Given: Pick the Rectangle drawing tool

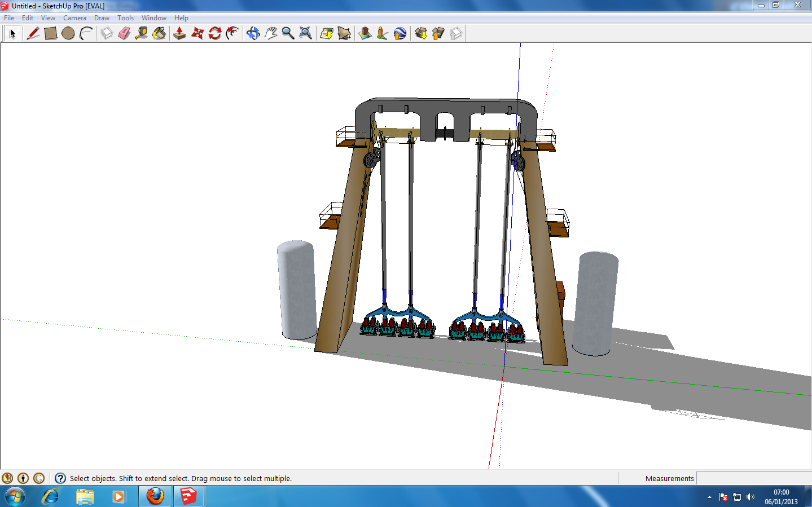Looking at the screenshot, I should [51, 33].
